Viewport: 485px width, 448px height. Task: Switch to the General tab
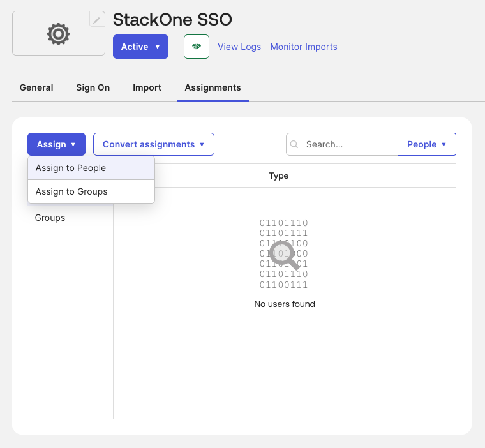click(36, 87)
